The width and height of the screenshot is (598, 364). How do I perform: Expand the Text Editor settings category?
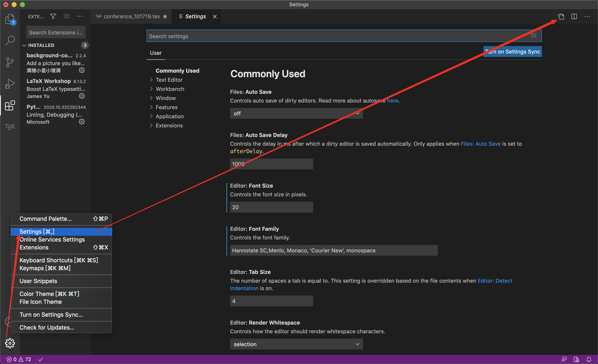169,80
